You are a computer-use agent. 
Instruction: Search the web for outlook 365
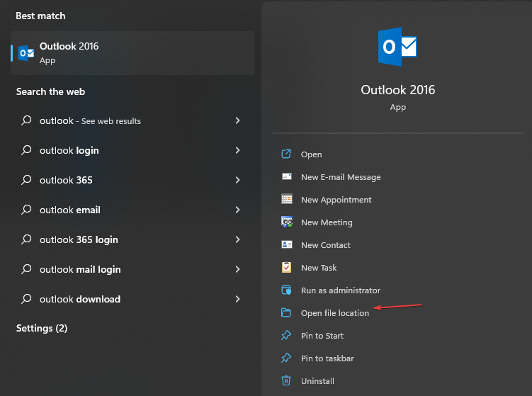tap(66, 180)
